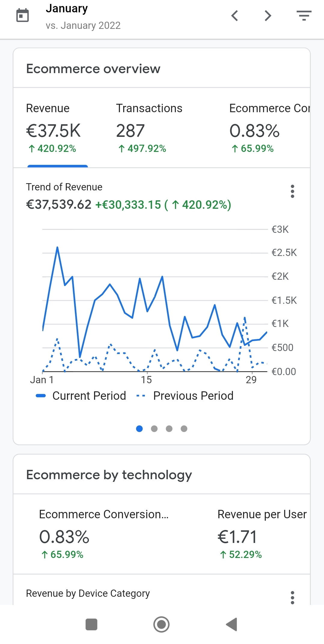Open Trend of Revenue three-dot menu

pos(292,191)
